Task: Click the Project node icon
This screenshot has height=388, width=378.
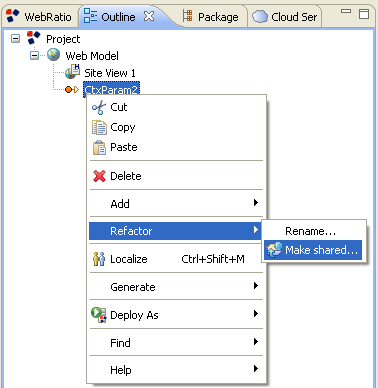Action: pyautogui.click(x=33, y=38)
